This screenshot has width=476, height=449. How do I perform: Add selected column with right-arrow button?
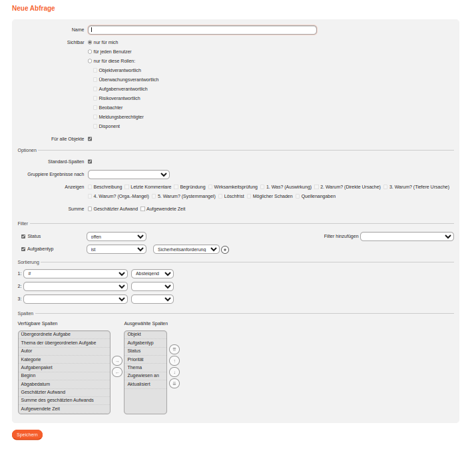click(x=117, y=360)
